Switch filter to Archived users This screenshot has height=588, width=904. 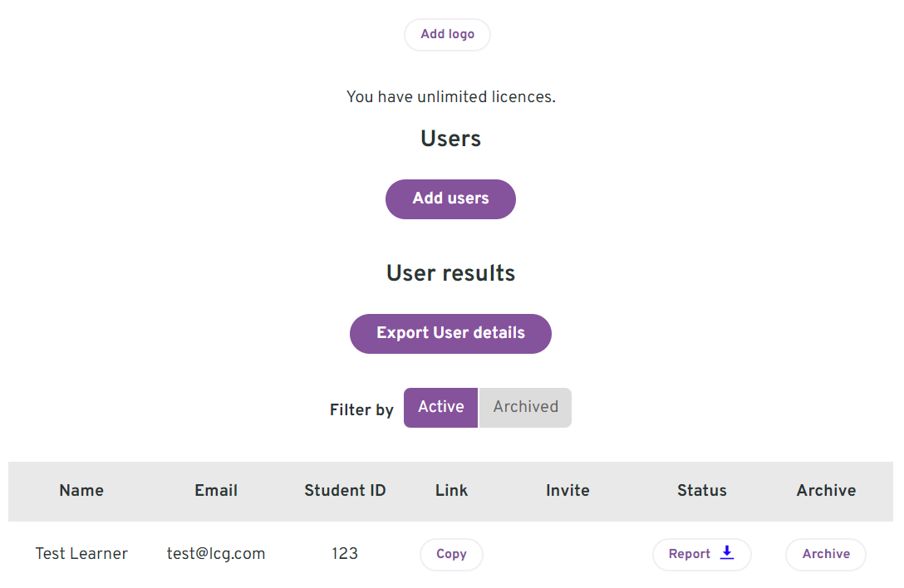click(525, 408)
